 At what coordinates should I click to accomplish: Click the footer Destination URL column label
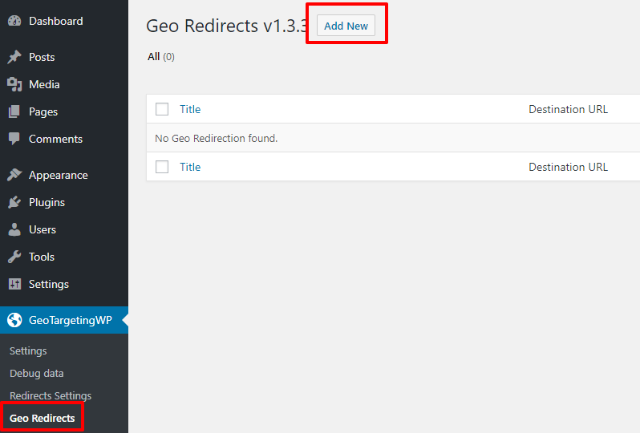tap(568, 167)
